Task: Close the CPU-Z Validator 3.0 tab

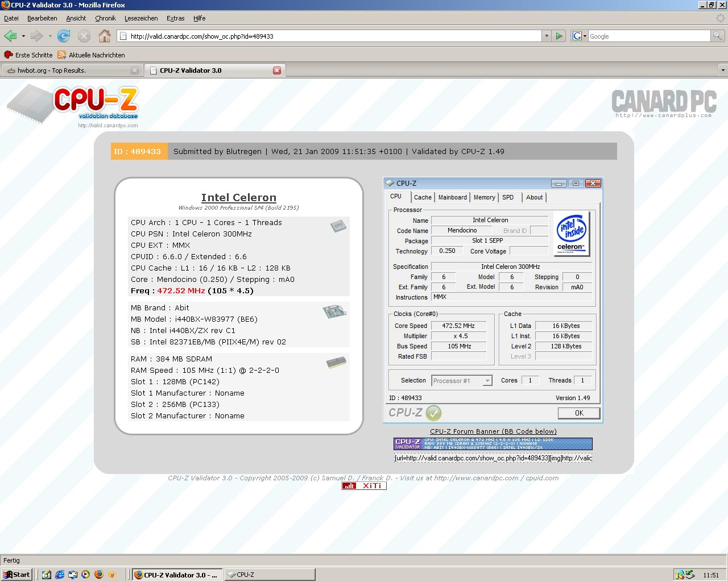Action: [x=277, y=70]
